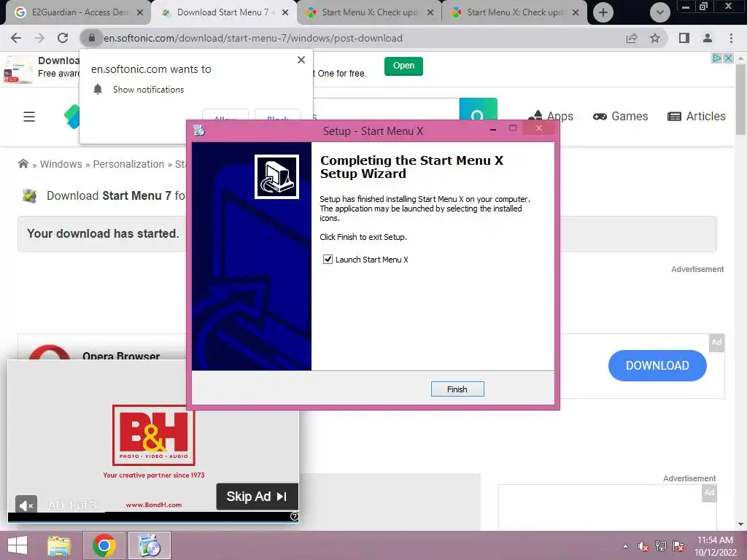747x560 pixels.
Task: Go forward in Chrome history
Action: [x=39, y=38]
